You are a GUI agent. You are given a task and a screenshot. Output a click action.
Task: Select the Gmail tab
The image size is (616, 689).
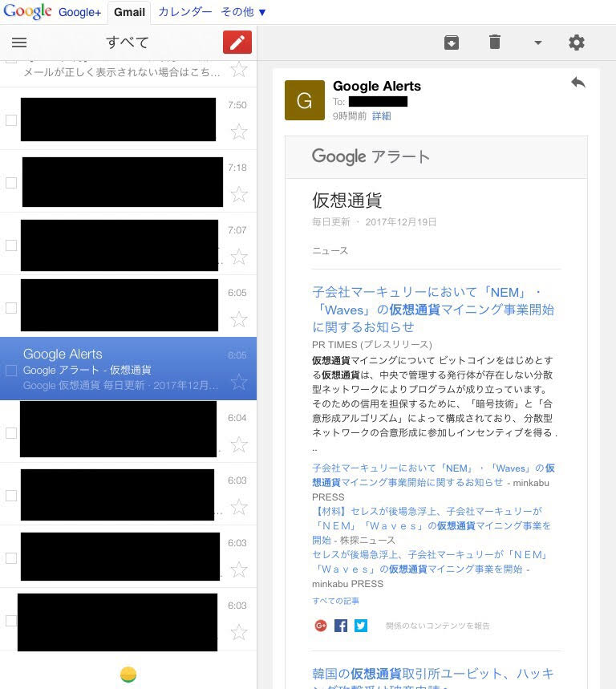[x=129, y=12]
